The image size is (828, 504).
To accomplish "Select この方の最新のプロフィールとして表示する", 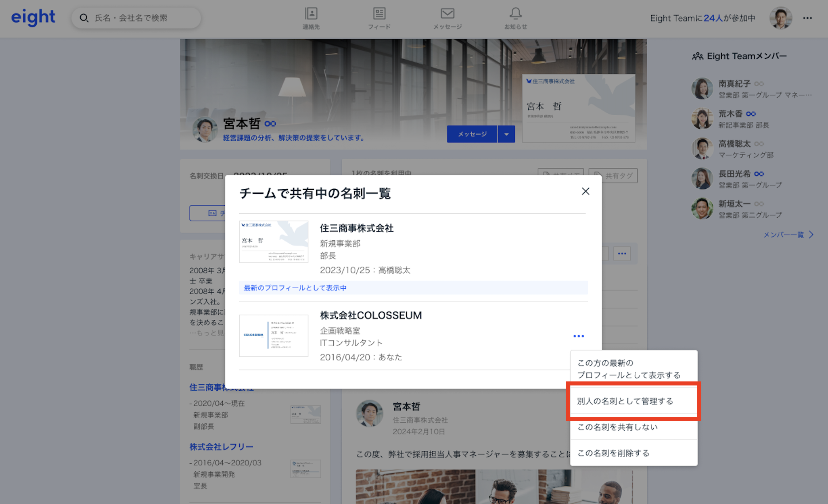I will coord(629,369).
